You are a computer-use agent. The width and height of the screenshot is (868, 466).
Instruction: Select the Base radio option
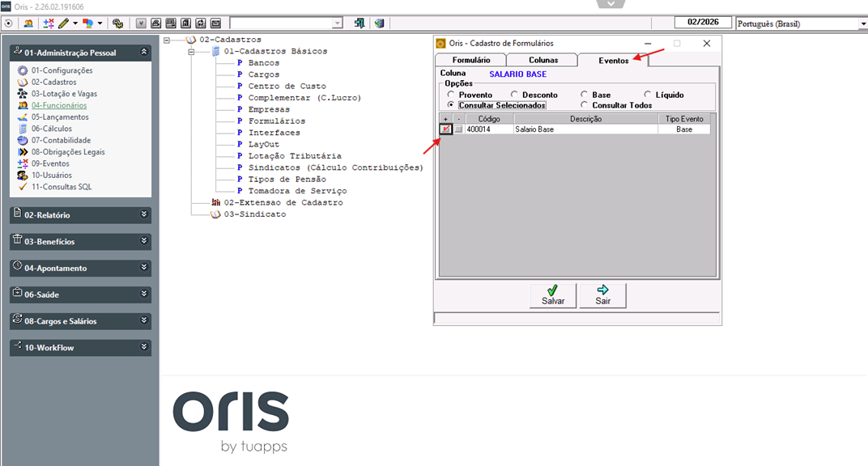[584, 95]
